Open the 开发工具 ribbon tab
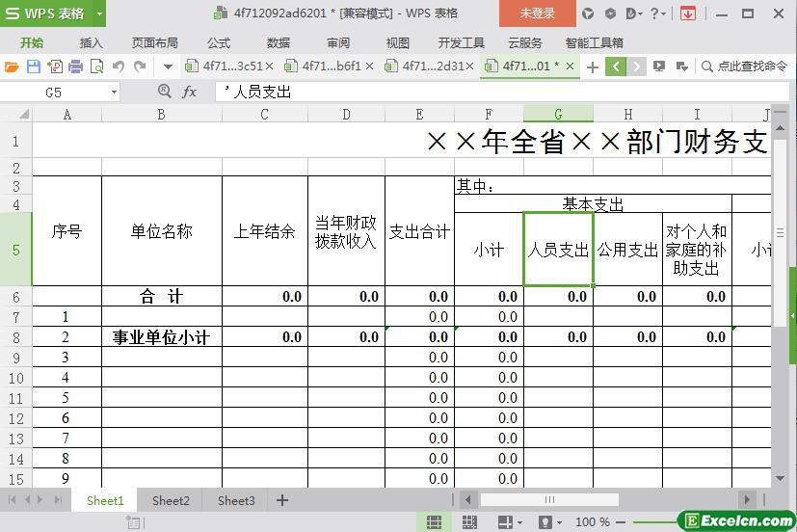The image size is (797, 532). coord(461,43)
